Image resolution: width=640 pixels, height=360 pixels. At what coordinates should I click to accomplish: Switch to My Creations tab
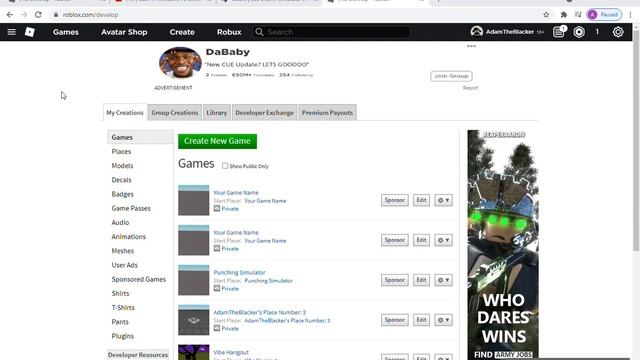coord(125,113)
